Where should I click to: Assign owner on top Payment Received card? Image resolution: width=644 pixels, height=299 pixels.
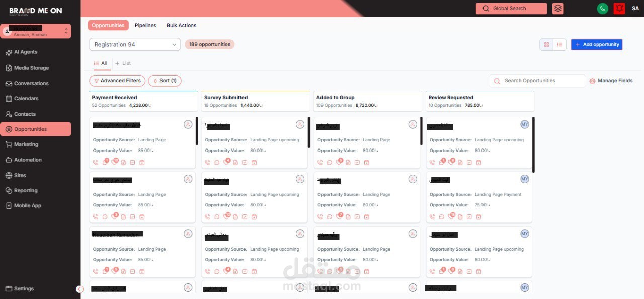188,124
